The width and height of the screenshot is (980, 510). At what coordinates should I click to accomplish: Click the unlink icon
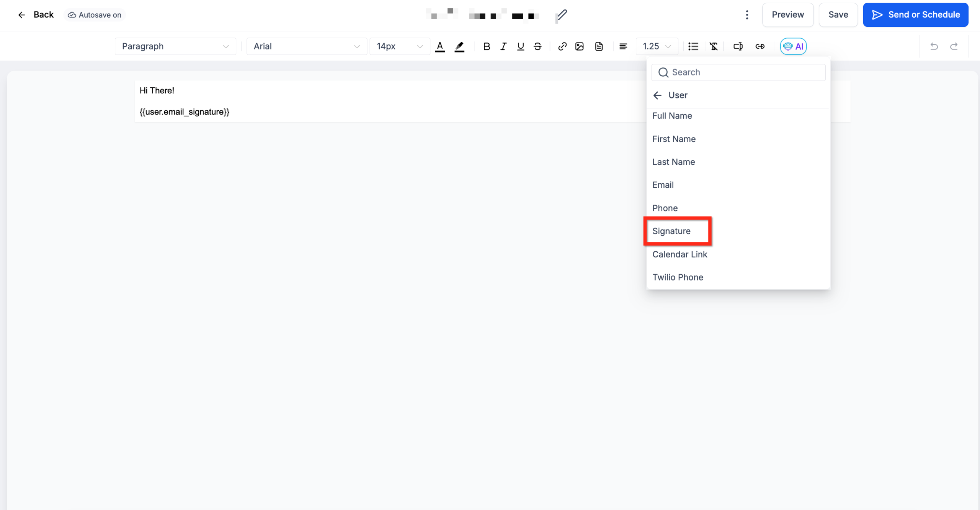tap(760, 46)
